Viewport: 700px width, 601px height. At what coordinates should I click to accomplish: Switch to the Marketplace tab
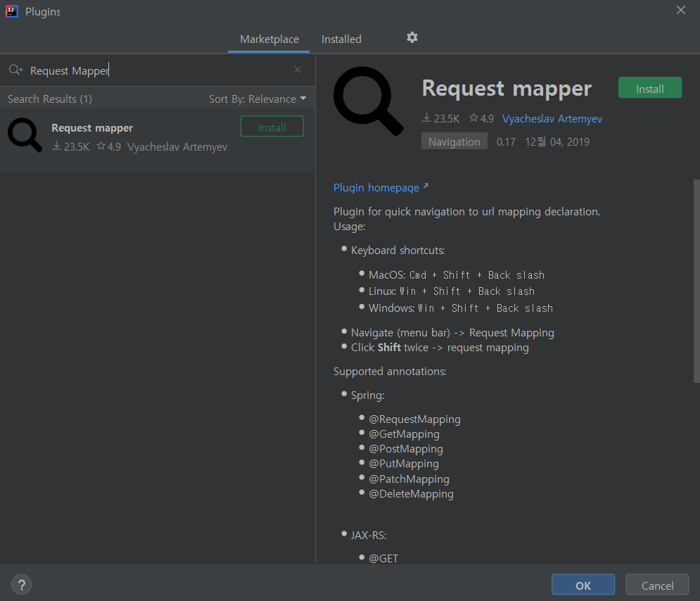pos(269,39)
